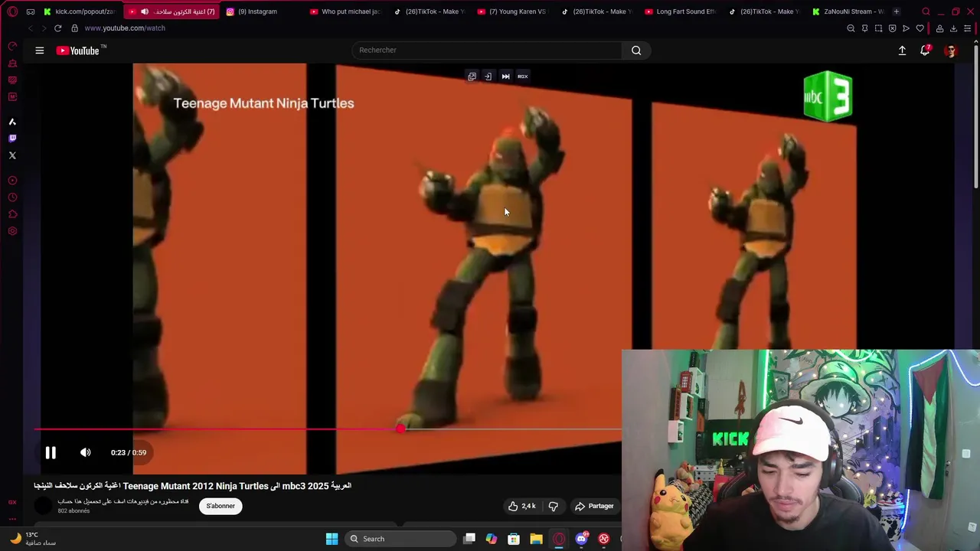Viewport: 980px width, 551px height.
Task: Open the browser zoom magnifier icon
Action: pos(851,28)
